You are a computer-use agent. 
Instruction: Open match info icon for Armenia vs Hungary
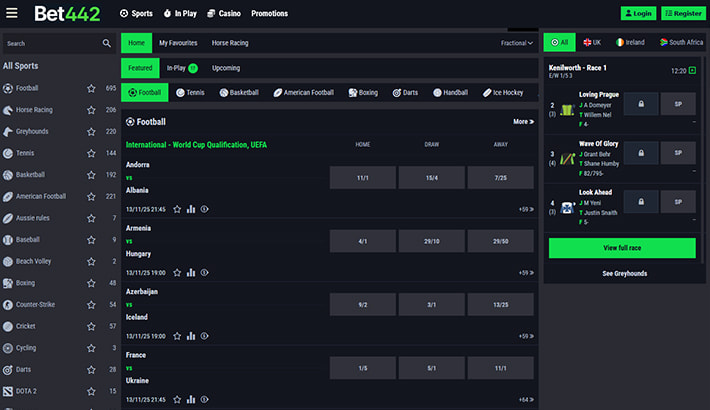(x=204, y=272)
